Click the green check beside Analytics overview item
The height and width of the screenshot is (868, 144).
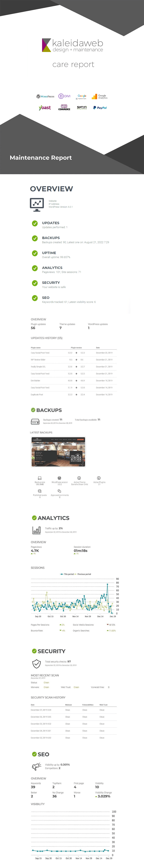[x=35, y=268]
